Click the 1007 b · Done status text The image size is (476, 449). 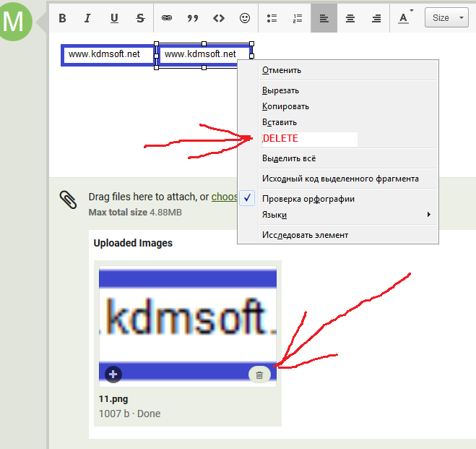pyautogui.click(x=129, y=414)
